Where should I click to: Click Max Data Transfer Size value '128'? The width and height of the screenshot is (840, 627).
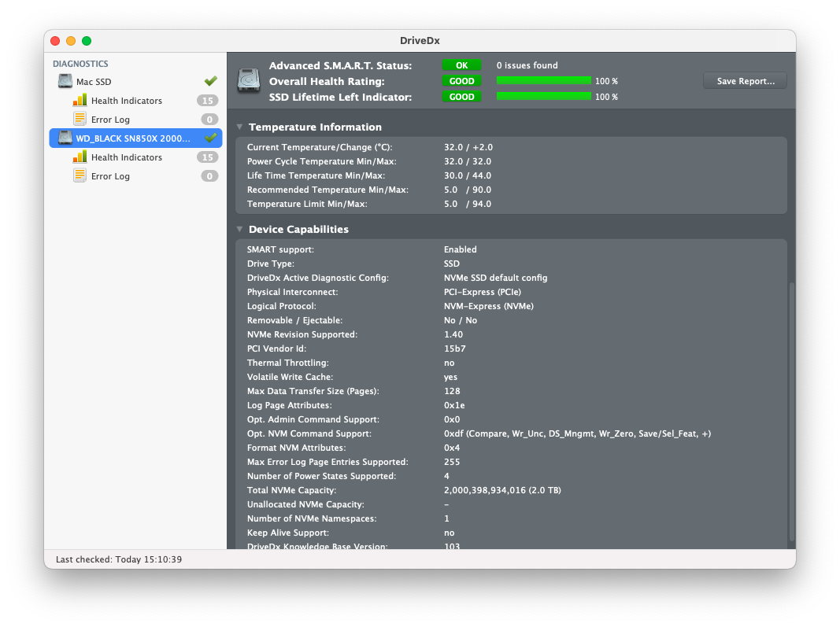452,392
